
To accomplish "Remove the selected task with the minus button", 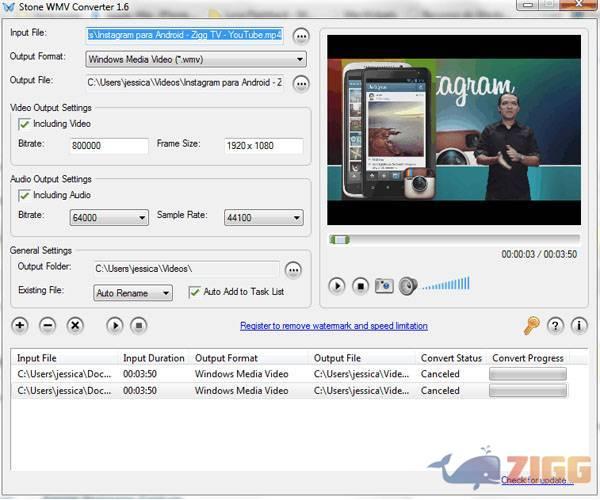I will [47, 326].
